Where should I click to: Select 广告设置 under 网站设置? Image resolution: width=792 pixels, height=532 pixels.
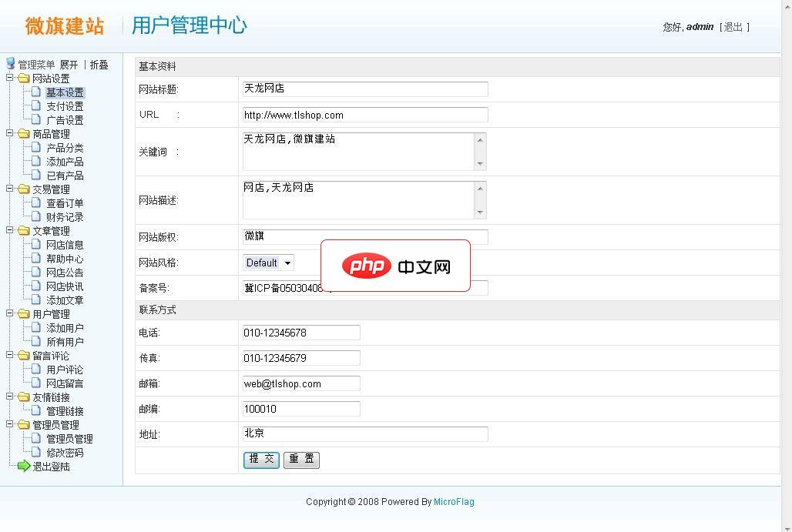pos(65,119)
